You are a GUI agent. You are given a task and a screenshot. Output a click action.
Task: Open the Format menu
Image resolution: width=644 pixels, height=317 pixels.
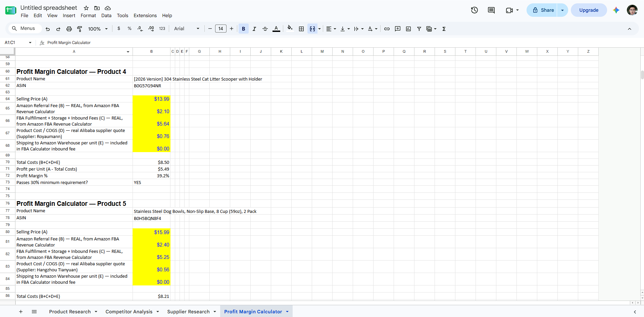point(88,15)
